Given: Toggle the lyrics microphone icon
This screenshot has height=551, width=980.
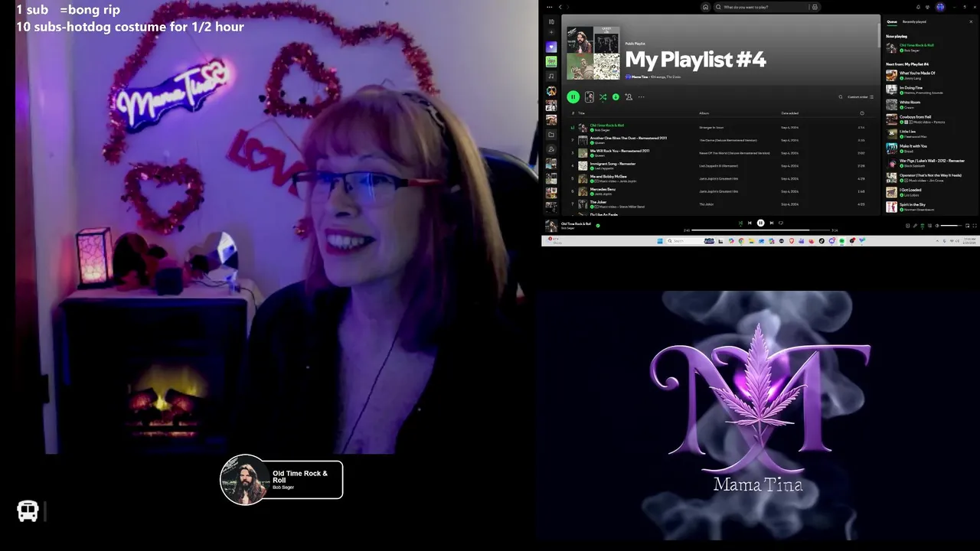Looking at the screenshot, I should [915, 226].
